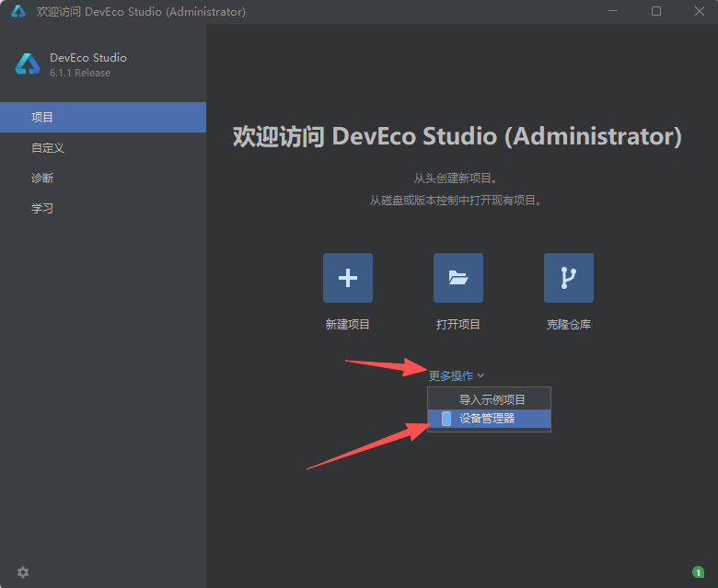Expand the 更多操作 dropdown
718x588 pixels.
456,375
